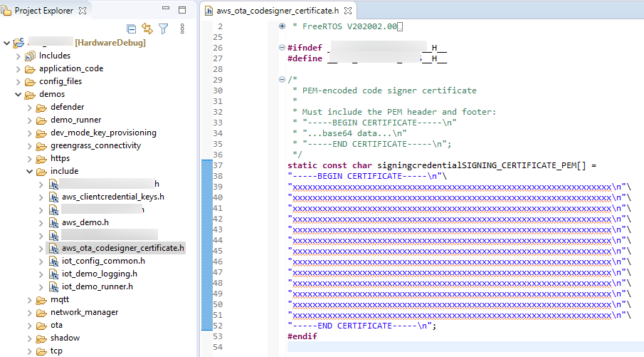This screenshot has width=644, height=357.
Task: Close the aws_ota_codesigner_certificate.h editor tab
Action: click(x=347, y=11)
